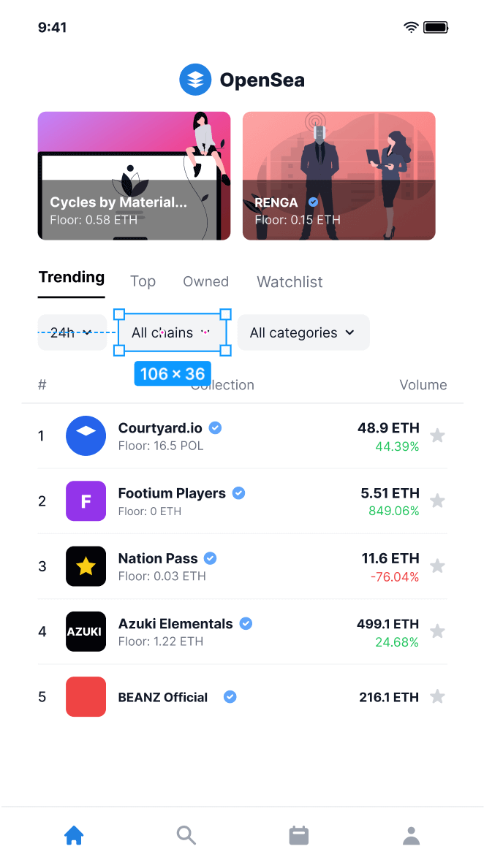Screen dimensions: 484x868
Task: Click the Courtyard.io round avatar icon
Action: point(86,435)
